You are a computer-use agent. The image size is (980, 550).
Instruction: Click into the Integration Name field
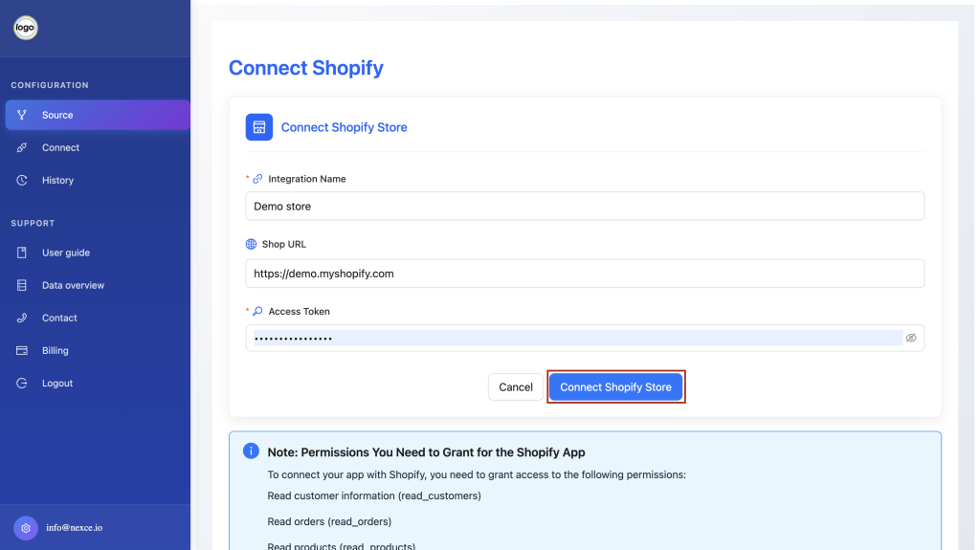point(585,207)
